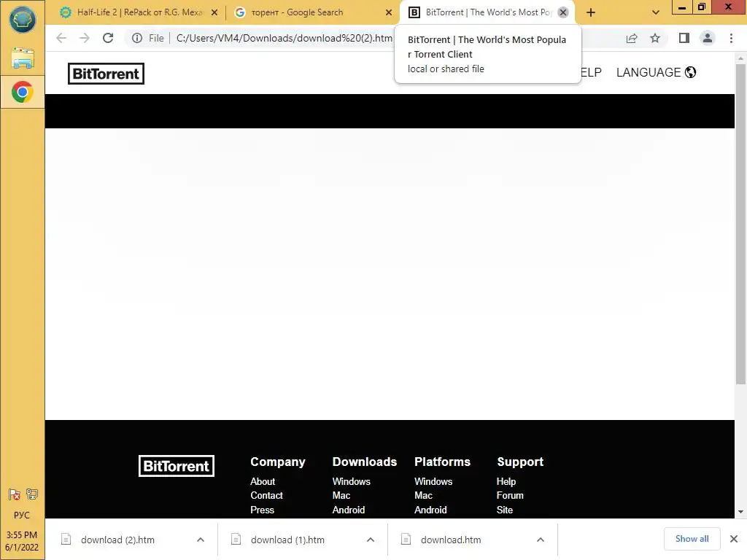Click Show all downloads button
Viewport: 747px width, 560px height.
pos(692,539)
